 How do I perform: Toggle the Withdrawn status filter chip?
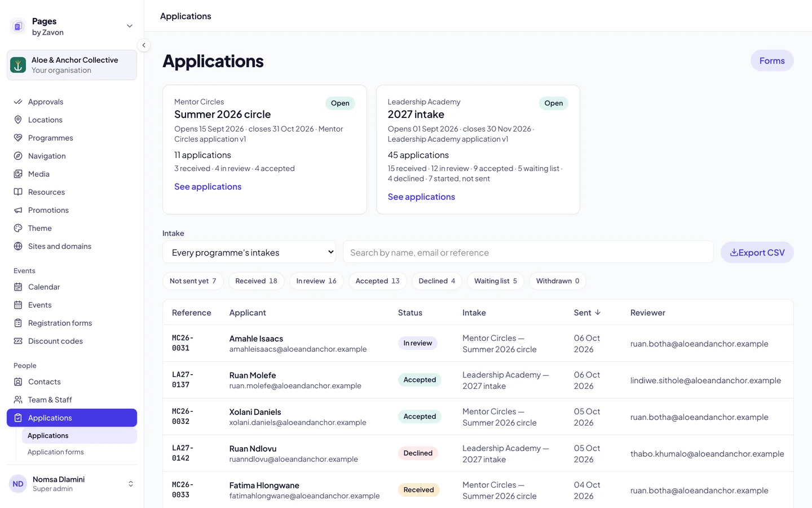click(x=558, y=281)
